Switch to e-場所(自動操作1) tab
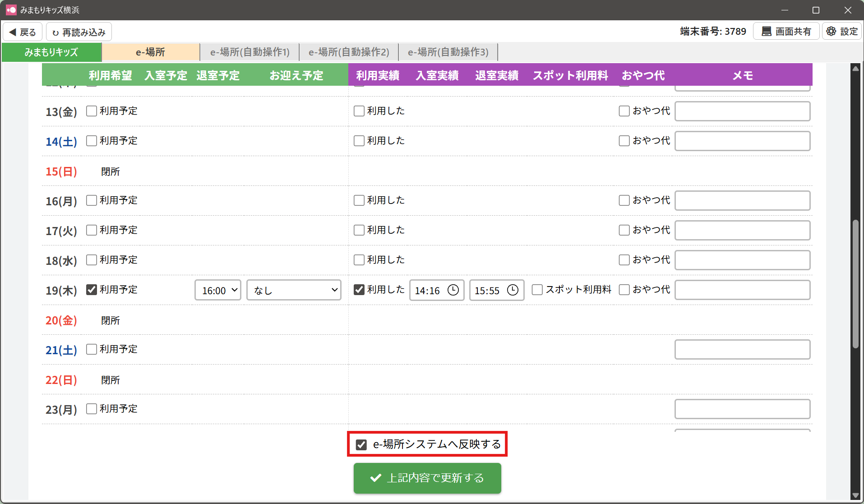This screenshot has height=504, width=864. tap(250, 52)
